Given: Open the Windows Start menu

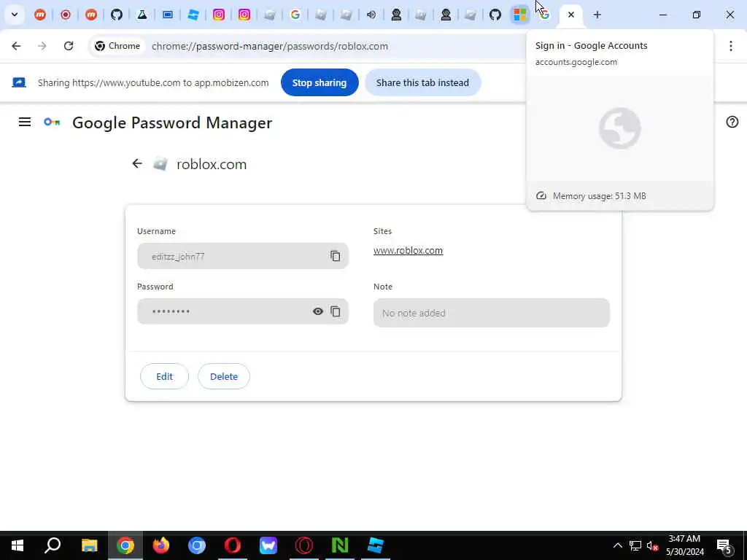Looking at the screenshot, I should click(x=18, y=545).
